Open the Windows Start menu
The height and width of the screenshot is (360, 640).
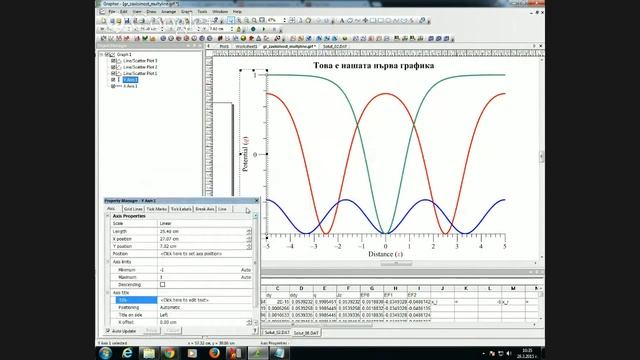pos(105,353)
